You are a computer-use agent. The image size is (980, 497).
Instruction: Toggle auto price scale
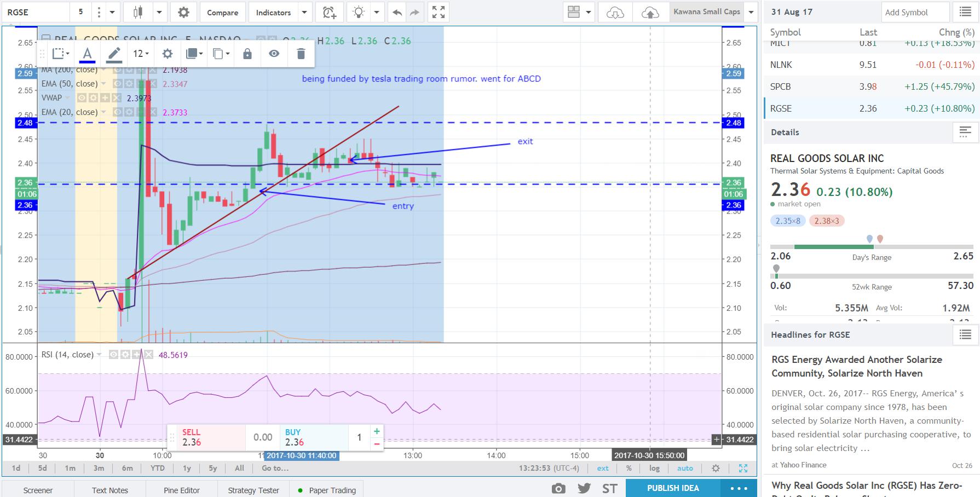click(685, 469)
